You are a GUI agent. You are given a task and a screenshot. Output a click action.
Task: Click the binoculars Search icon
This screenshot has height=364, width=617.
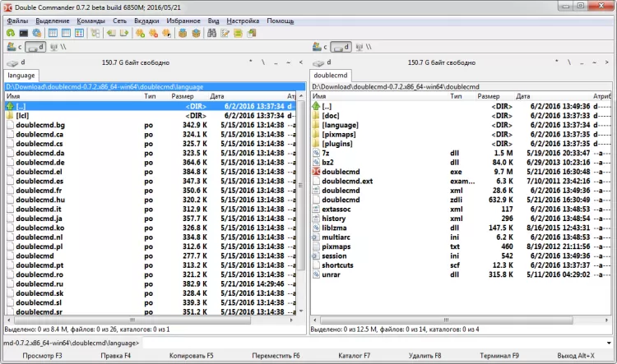pos(211,33)
